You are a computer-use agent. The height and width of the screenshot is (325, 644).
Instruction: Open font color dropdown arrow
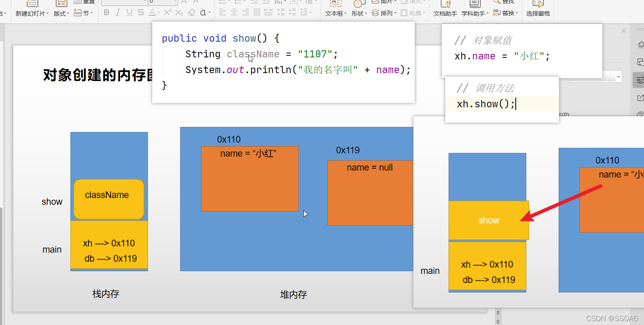tap(159, 13)
